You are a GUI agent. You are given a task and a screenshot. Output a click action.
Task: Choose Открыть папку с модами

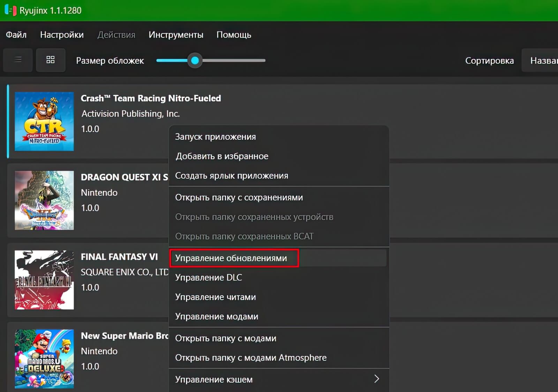click(x=279, y=338)
